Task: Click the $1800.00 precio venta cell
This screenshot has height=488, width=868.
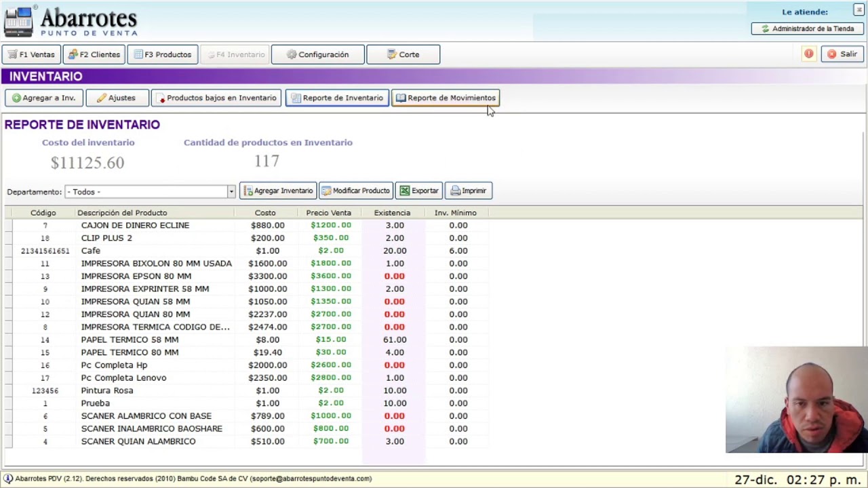Action: pyautogui.click(x=331, y=263)
